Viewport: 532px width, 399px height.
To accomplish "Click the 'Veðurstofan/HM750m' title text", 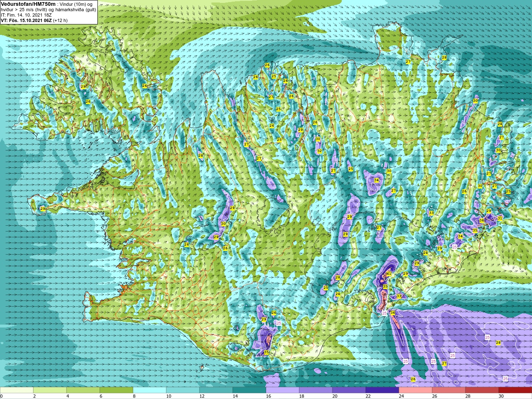I will [x=28, y=4].
